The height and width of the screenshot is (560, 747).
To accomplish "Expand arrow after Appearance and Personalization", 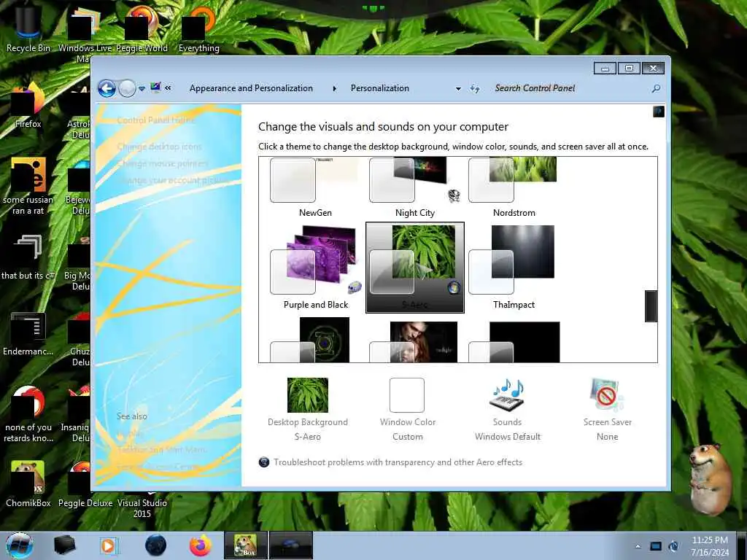I will coord(334,88).
